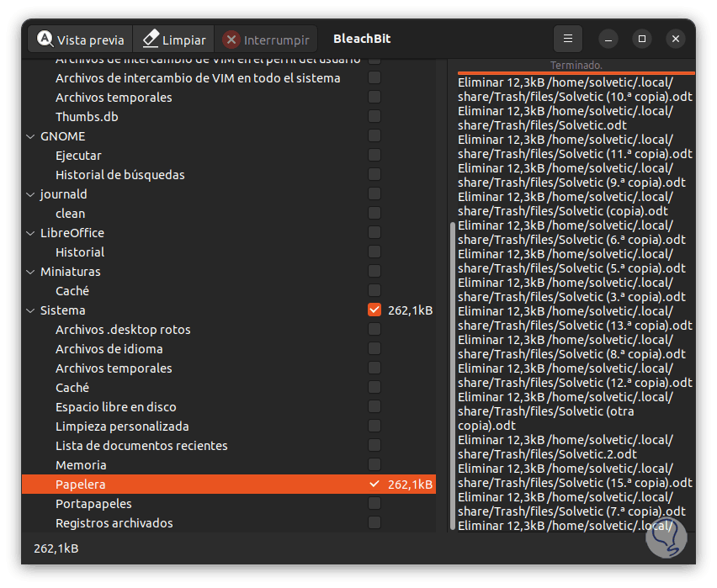Viewport: 717px width, 588px height.
Task: Select the journald clean row
Action: 229,213
